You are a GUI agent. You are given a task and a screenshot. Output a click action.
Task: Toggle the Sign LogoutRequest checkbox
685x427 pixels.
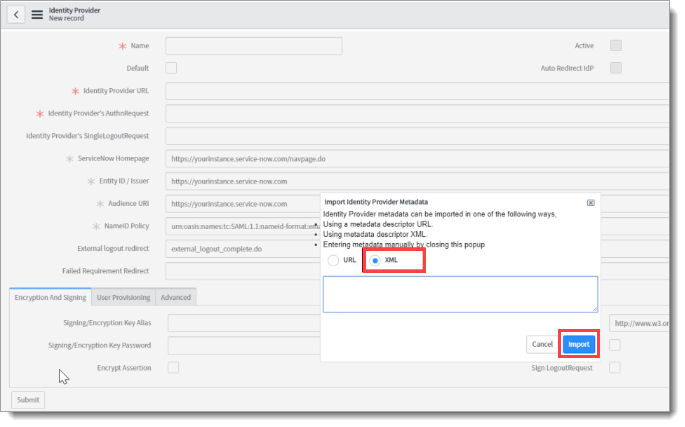pyautogui.click(x=616, y=368)
